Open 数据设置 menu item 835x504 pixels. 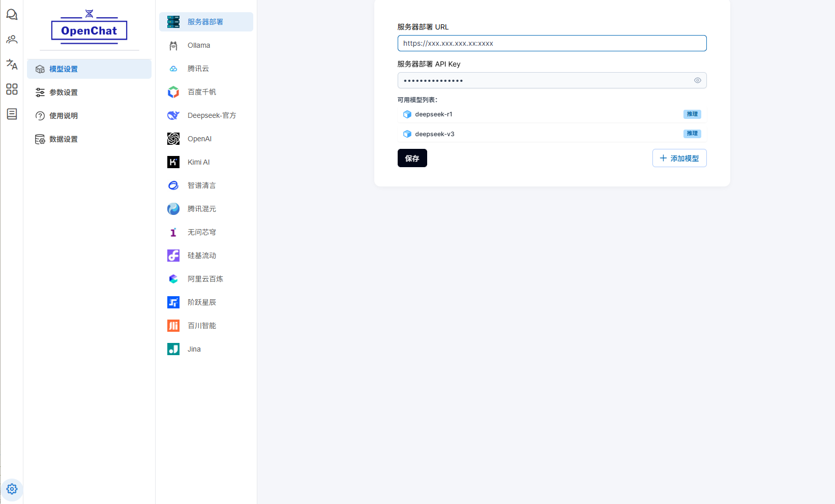90,139
